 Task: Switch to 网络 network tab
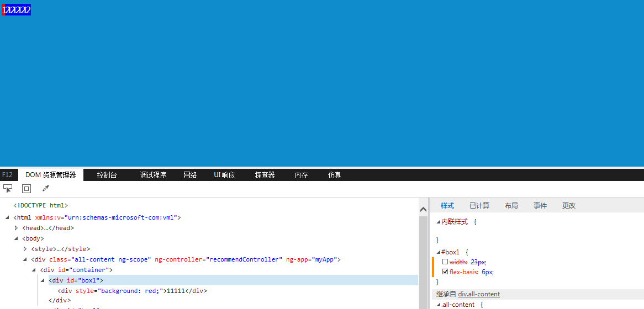tap(190, 175)
